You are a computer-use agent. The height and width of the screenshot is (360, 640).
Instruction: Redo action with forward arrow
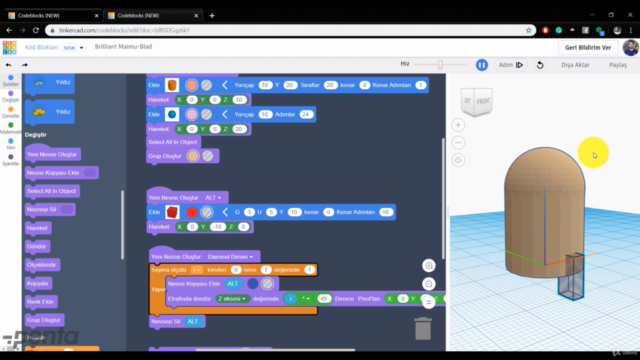[24, 65]
